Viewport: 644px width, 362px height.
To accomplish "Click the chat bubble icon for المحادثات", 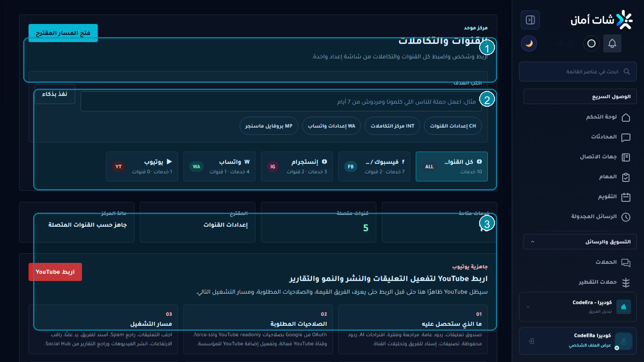I will point(626,137).
